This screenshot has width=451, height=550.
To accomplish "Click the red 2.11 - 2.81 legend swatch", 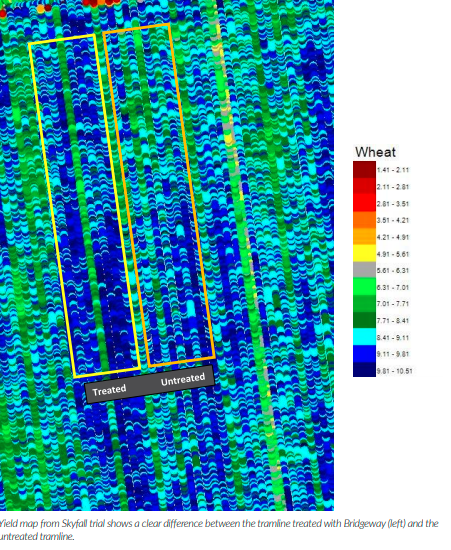I will 364,187.
